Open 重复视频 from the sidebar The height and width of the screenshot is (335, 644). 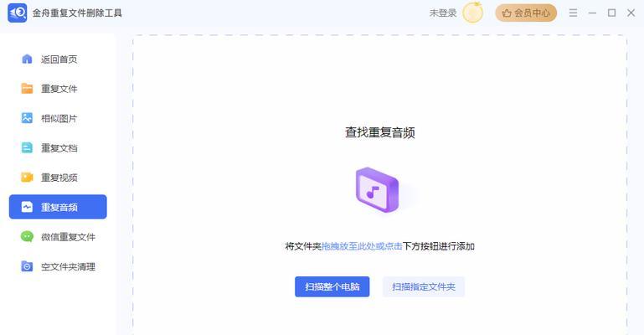[58, 178]
